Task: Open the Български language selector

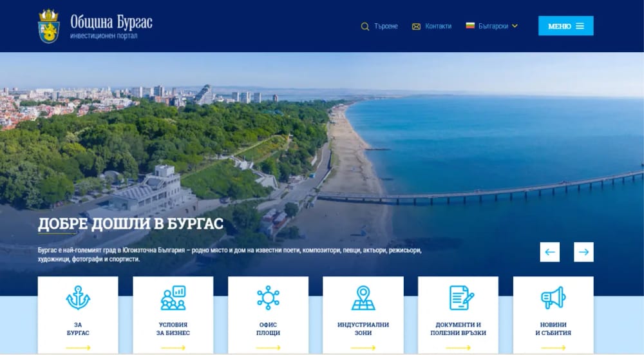Action: pos(491,26)
